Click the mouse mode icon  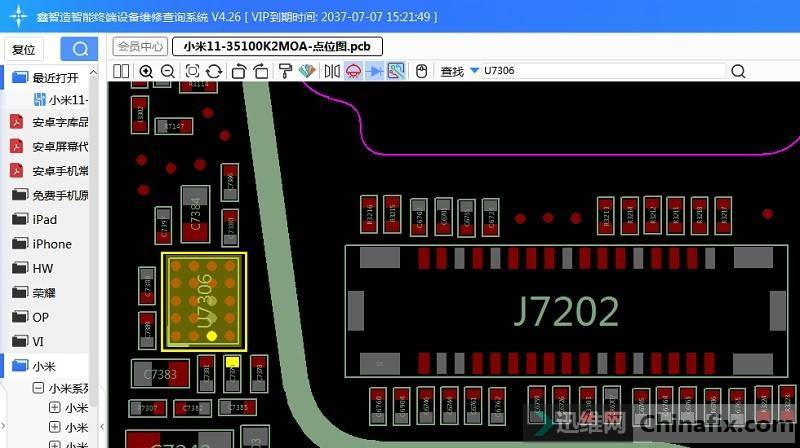click(421, 71)
